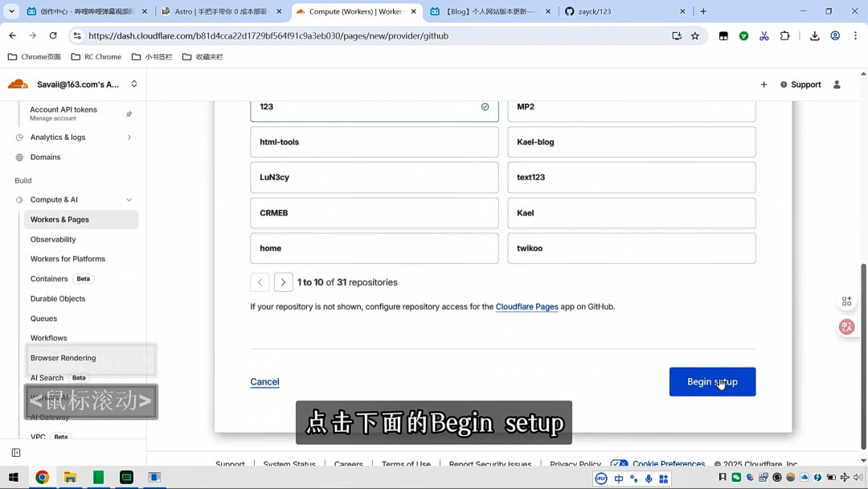Open the Cloudflare Pages link

(526, 306)
